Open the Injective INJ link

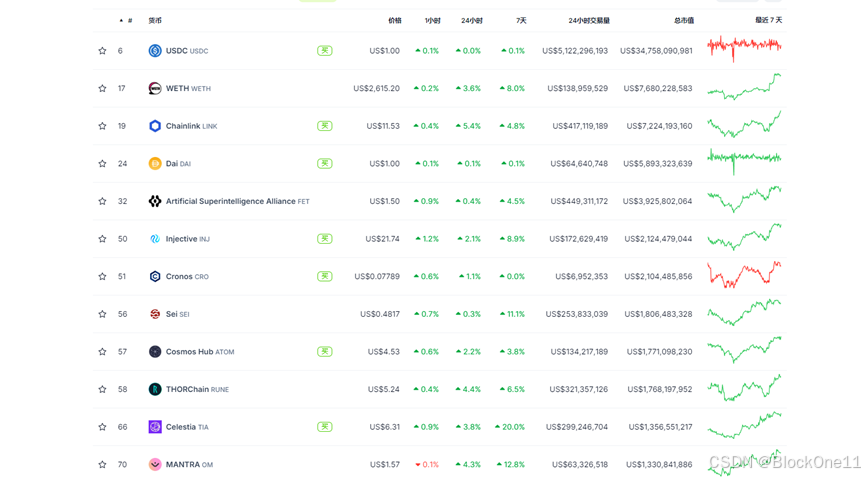coord(188,239)
